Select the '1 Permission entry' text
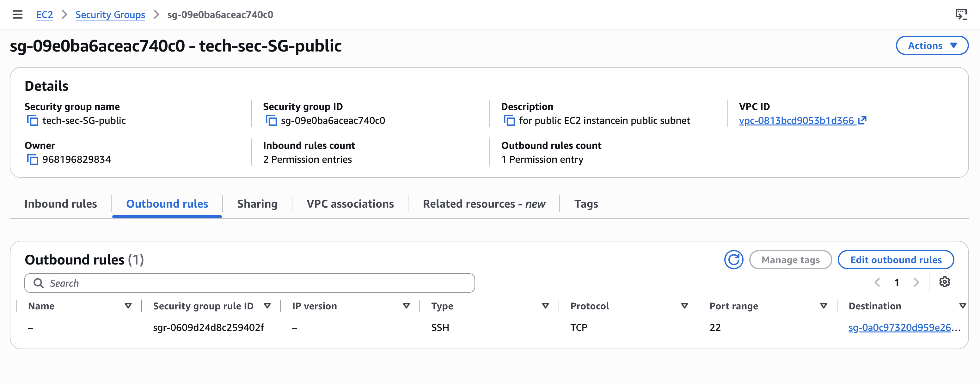Image resolution: width=980 pixels, height=383 pixels. pyautogui.click(x=542, y=159)
